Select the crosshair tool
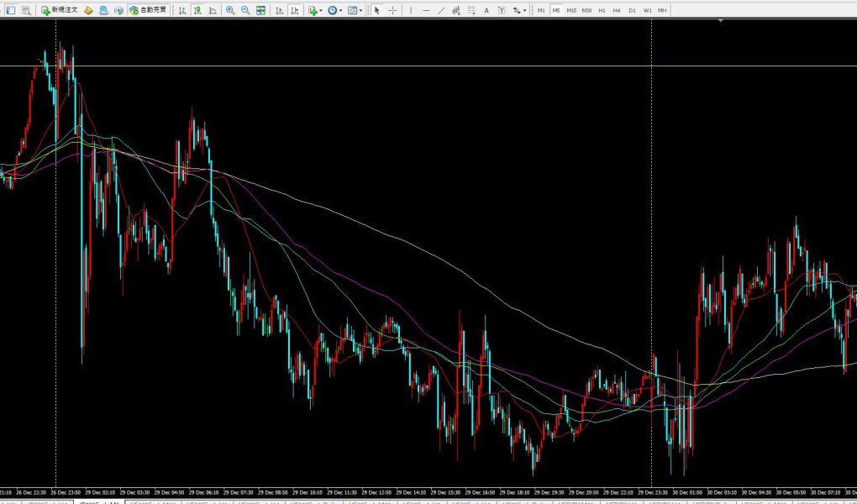 click(392, 10)
